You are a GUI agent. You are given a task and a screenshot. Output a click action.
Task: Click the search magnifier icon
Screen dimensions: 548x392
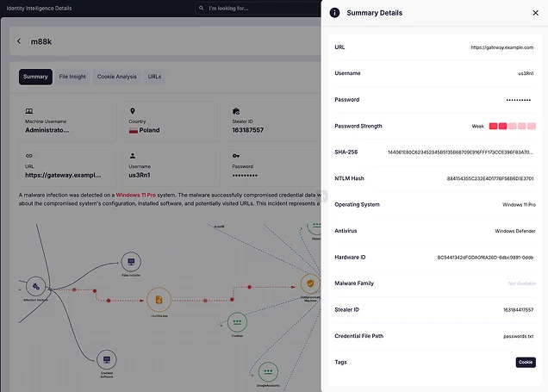coord(202,8)
